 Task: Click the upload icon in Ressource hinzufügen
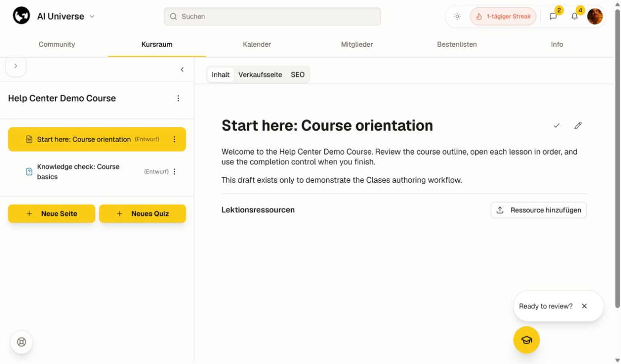500,210
